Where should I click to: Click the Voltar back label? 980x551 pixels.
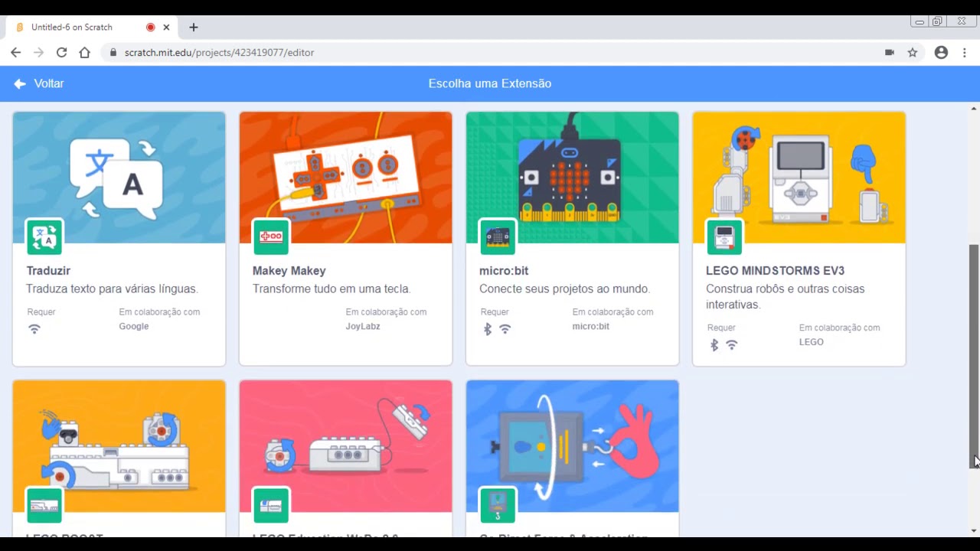(x=49, y=83)
